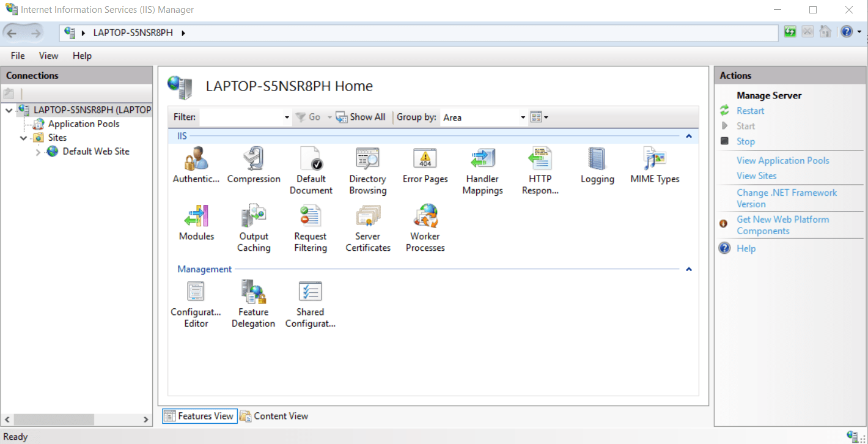
Task: Select the Sites node in tree
Action: point(57,138)
